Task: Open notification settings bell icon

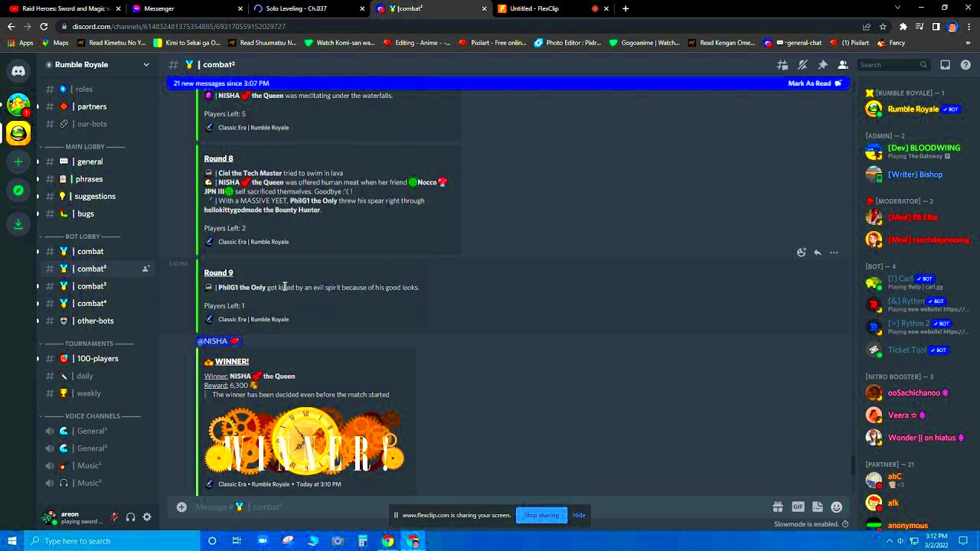Action: [802, 65]
